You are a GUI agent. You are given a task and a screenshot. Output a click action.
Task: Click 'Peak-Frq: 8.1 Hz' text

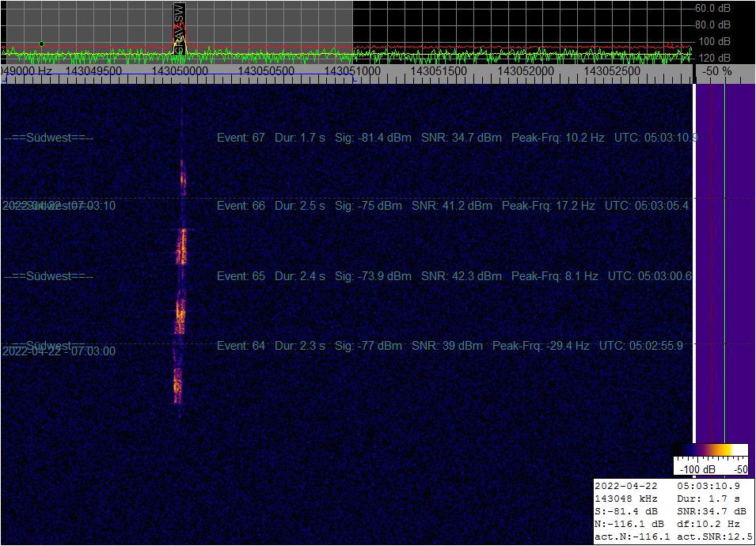(554, 276)
